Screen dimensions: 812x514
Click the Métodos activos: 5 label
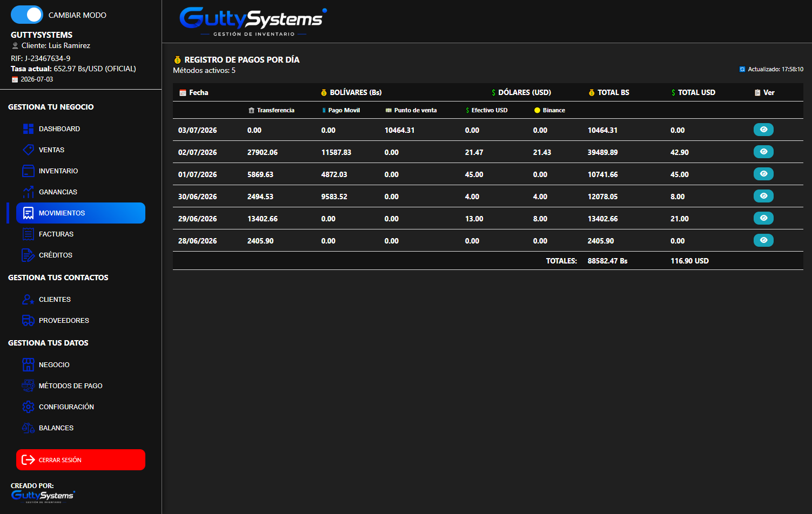[x=204, y=70]
